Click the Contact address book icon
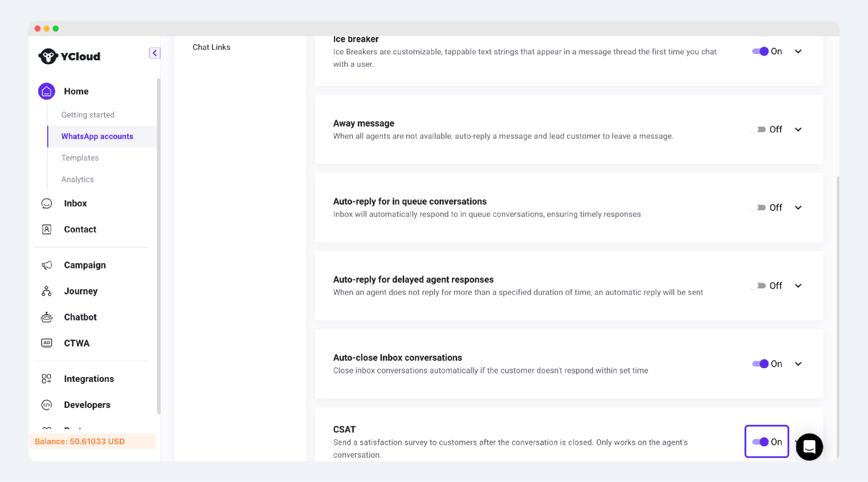The width and height of the screenshot is (868, 482). coord(47,229)
